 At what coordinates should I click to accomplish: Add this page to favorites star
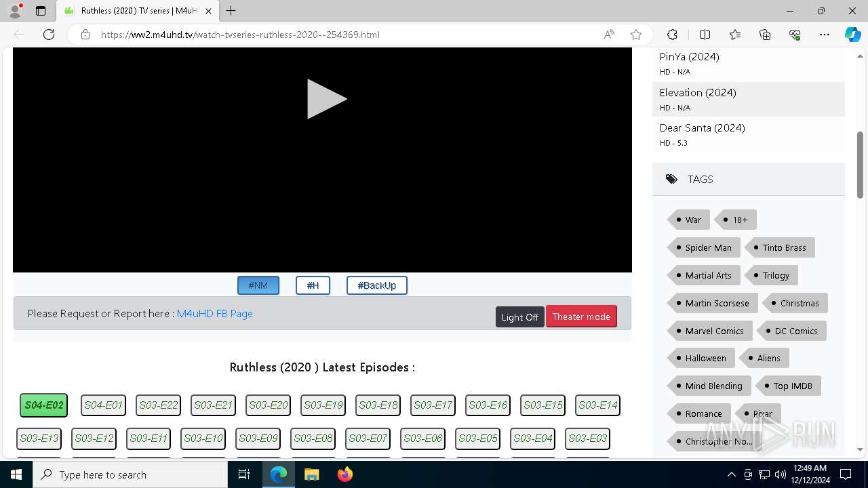(636, 35)
